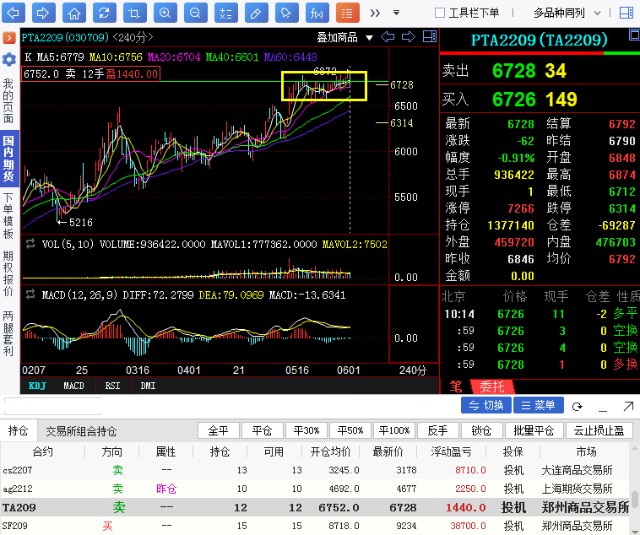Screen dimensions: 640x535
Task: Expand the orange sidebar arrow
Action: pos(9,38)
